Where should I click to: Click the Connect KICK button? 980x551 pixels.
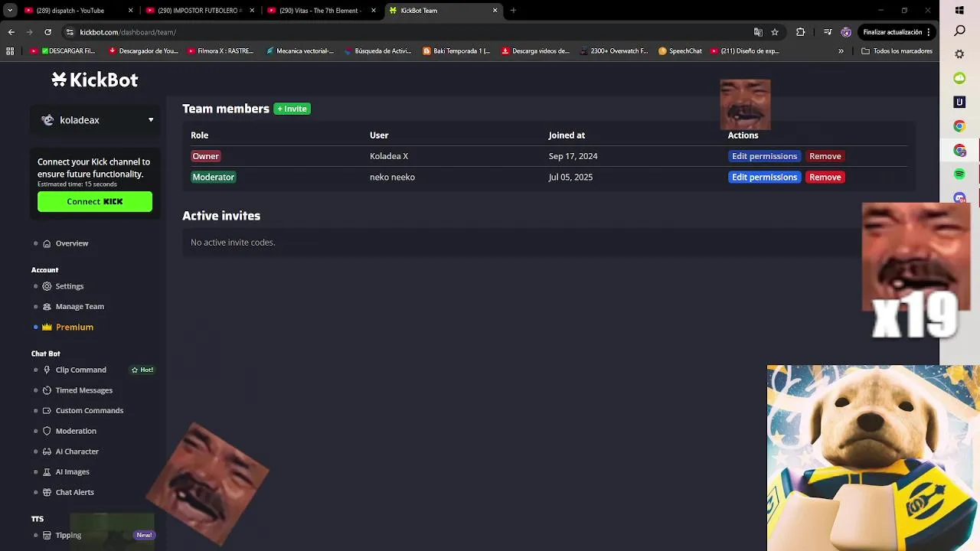point(95,201)
